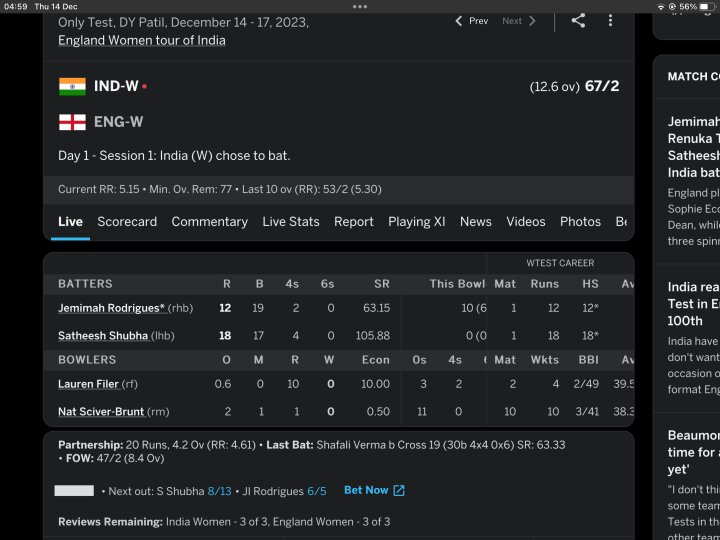This screenshot has width=720, height=540.
Task: Click the Prev match chevron
Action: pyautogui.click(x=458, y=21)
